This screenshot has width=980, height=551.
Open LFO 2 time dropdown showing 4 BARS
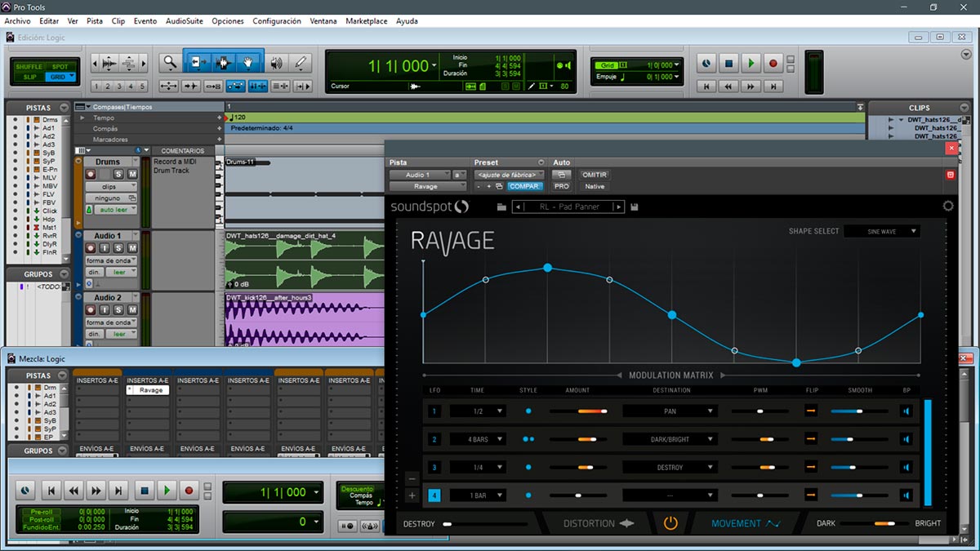click(478, 439)
